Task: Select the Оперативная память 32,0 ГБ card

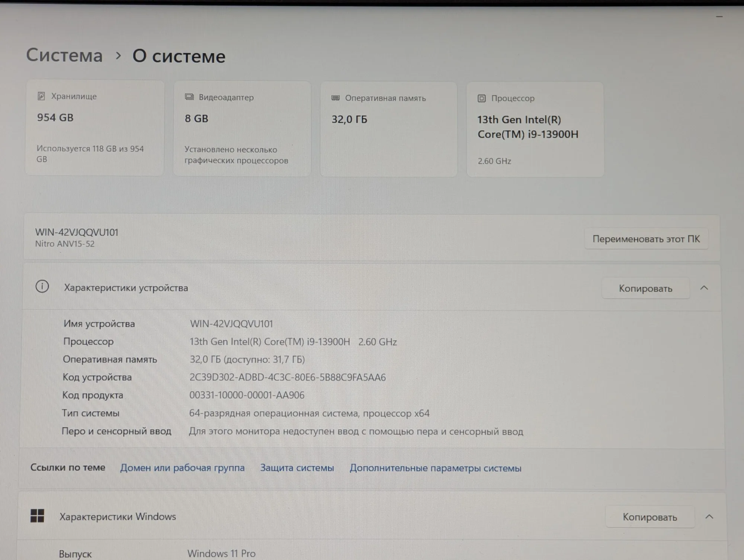Action: tap(389, 129)
